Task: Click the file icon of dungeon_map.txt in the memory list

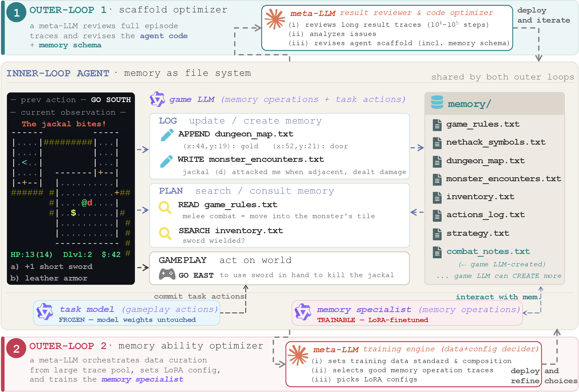Action: (x=437, y=161)
